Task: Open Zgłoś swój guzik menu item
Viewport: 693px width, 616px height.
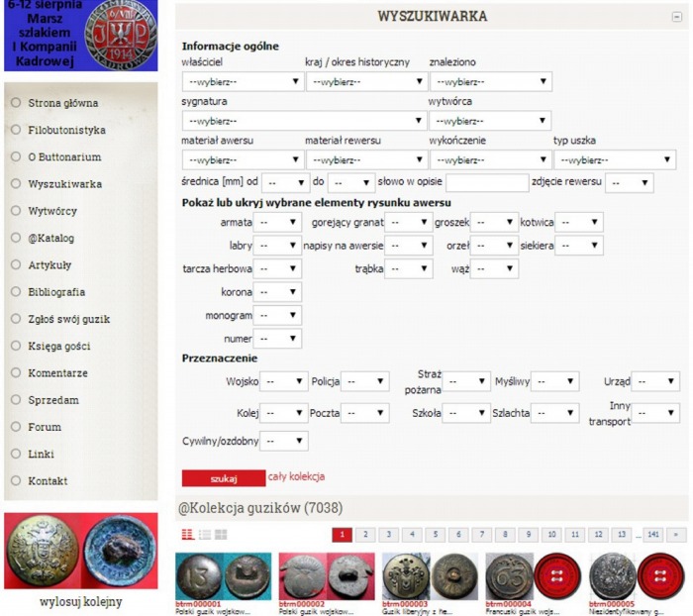Action: coord(69,319)
